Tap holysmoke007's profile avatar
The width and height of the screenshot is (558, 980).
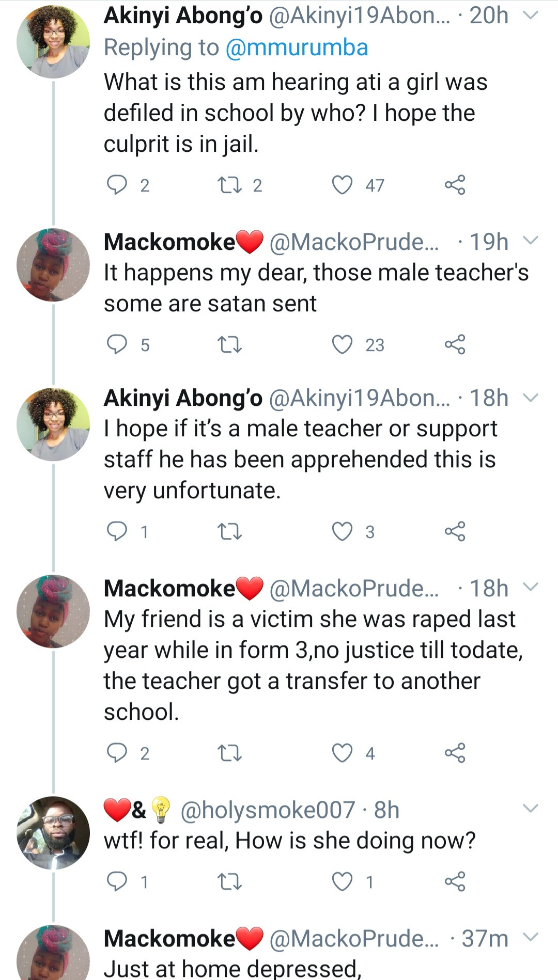tap(53, 832)
